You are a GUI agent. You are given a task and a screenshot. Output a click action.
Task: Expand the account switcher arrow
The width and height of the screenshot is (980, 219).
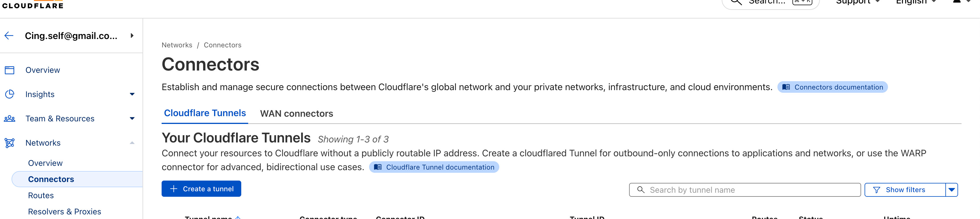[132, 36]
